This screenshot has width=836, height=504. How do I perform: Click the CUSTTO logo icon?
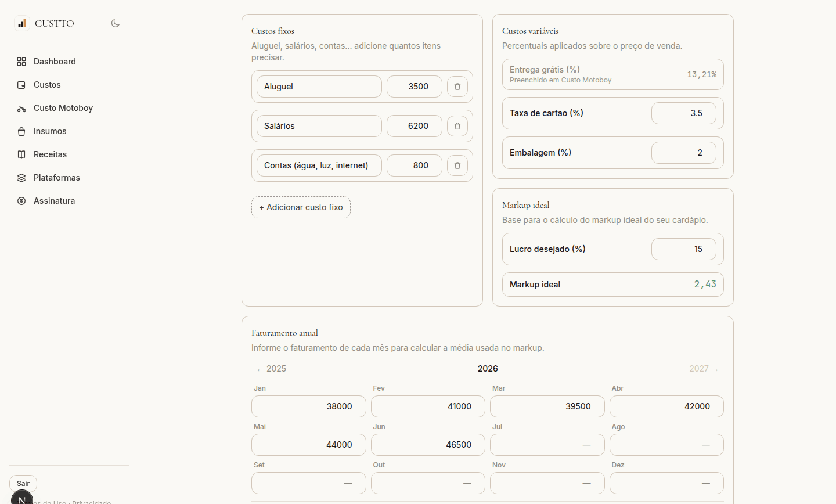coord(21,23)
